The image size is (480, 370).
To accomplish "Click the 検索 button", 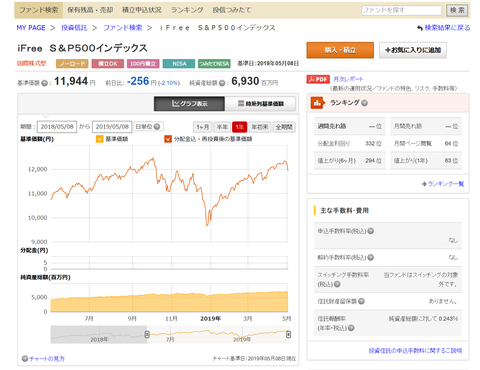I will coord(457,10).
